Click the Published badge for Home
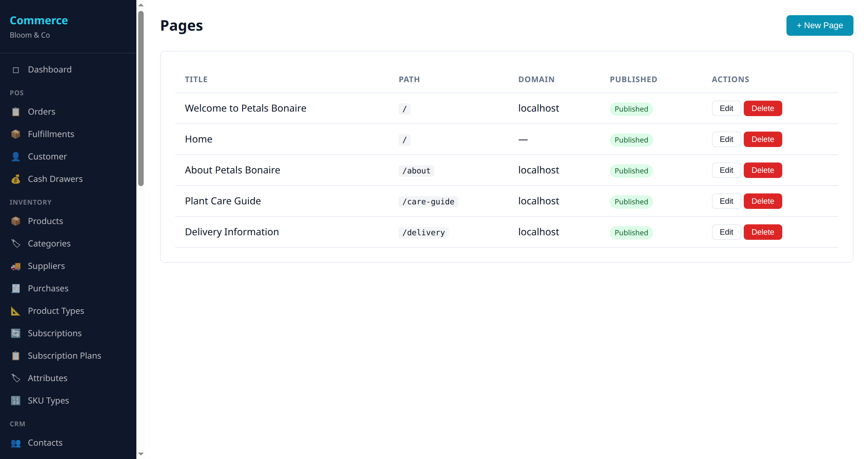The height and width of the screenshot is (459, 868). (x=631, y=139)
